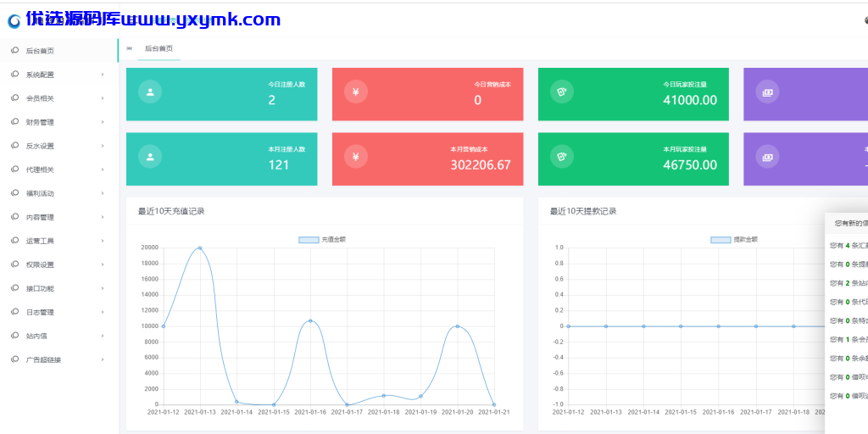Open the notification with 2 new items
This screenshot has height=434, width=868.
[849, 283]
